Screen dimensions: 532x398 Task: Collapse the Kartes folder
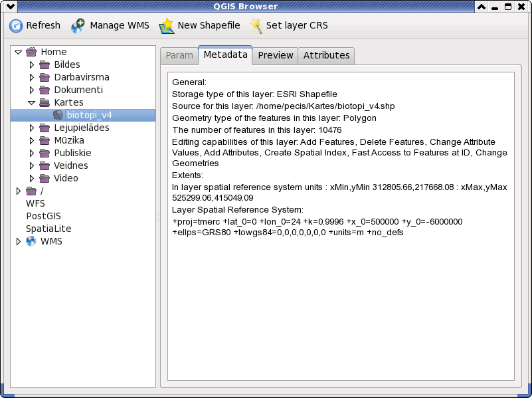pos(32,102)
